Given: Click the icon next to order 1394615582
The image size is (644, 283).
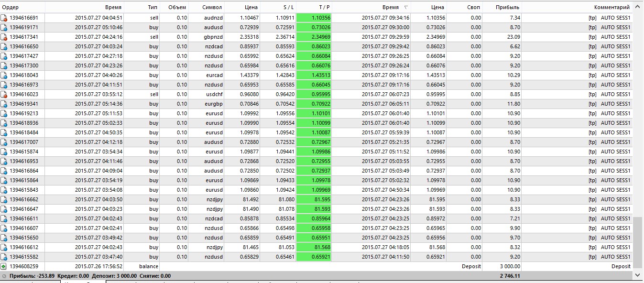Looking at the screenshot, I should tap(4, 257).
